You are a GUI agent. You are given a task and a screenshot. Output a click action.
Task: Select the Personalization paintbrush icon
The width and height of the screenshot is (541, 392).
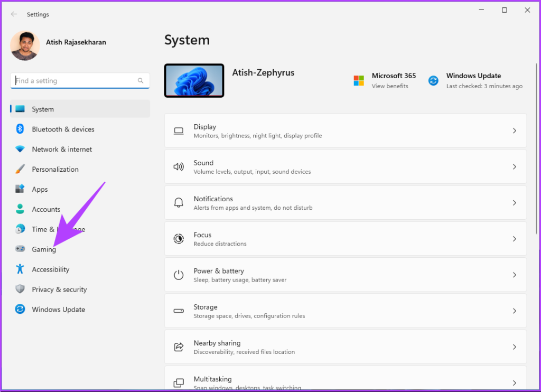coord(20,169)
